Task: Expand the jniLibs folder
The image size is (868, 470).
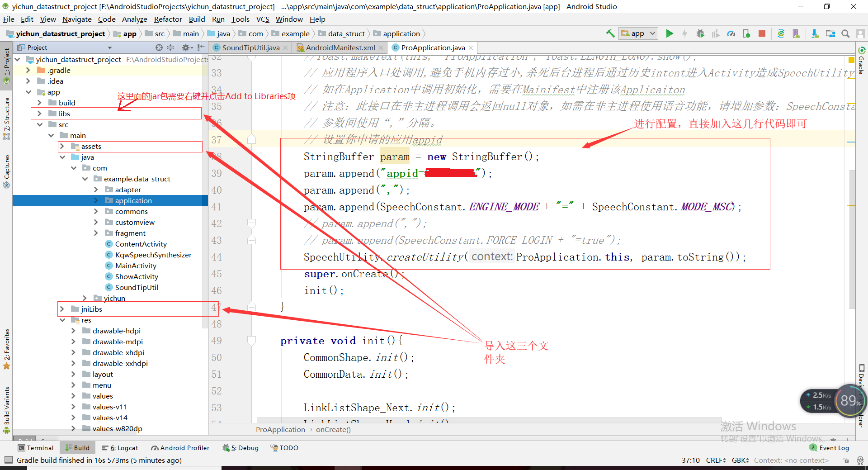Action: pyautogui.click(x=62, y=309)
